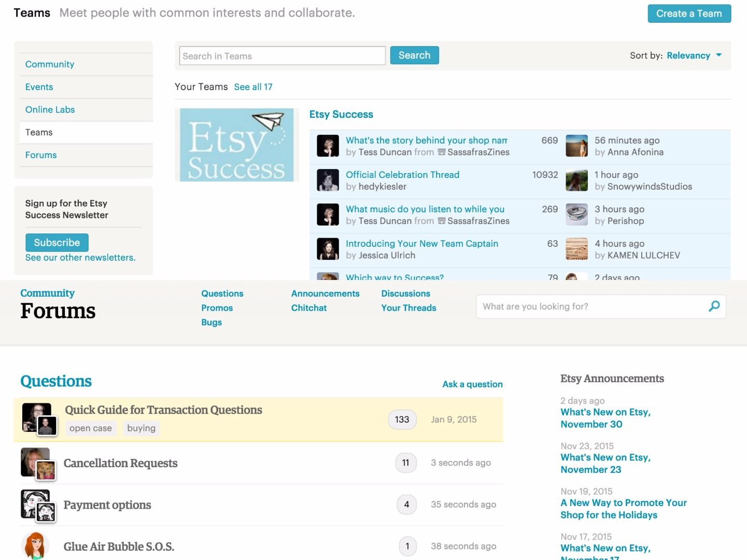
Task: Click Anna Afonina's latest reply thumbnail
Action: point(576,146)
